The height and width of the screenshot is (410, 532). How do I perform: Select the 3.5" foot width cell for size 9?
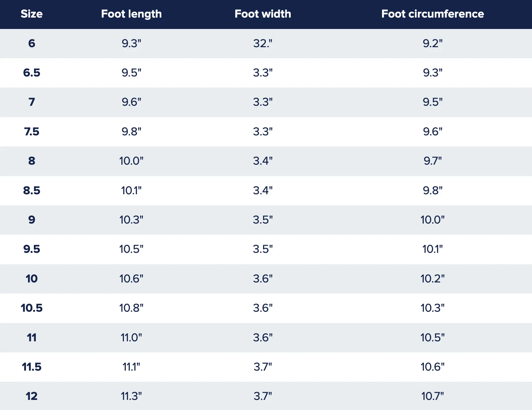pos(263,220)
